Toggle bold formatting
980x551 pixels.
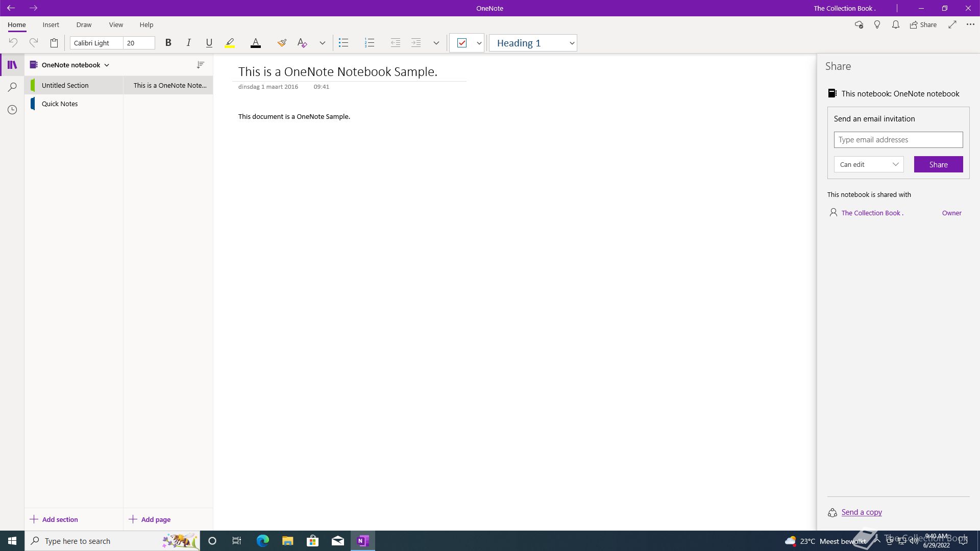point(168,43)
